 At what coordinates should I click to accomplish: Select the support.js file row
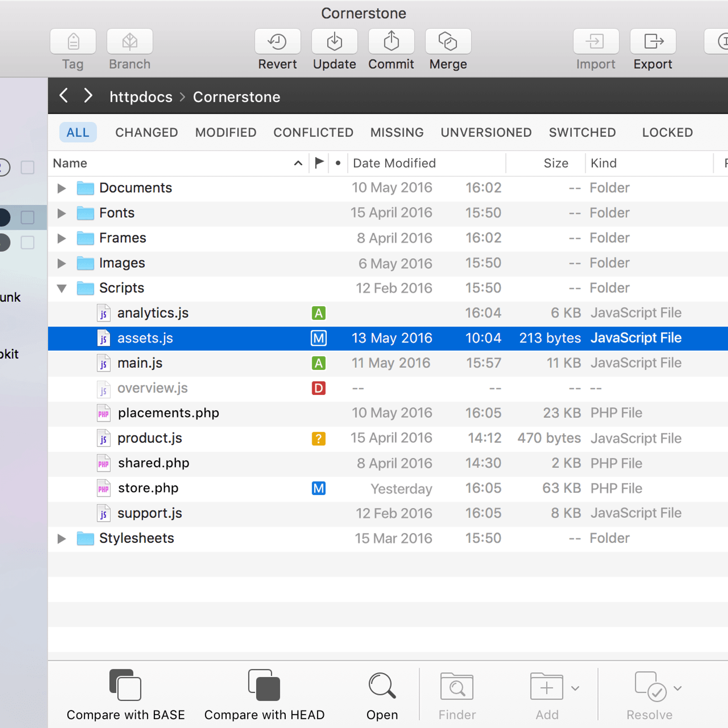pos(388,513)
